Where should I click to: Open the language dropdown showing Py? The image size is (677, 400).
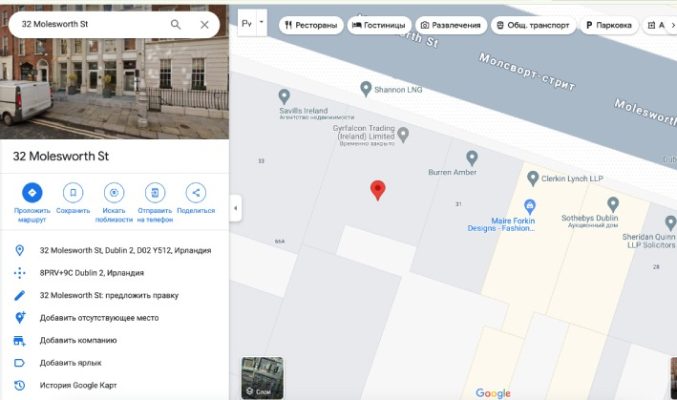point(253,21)
